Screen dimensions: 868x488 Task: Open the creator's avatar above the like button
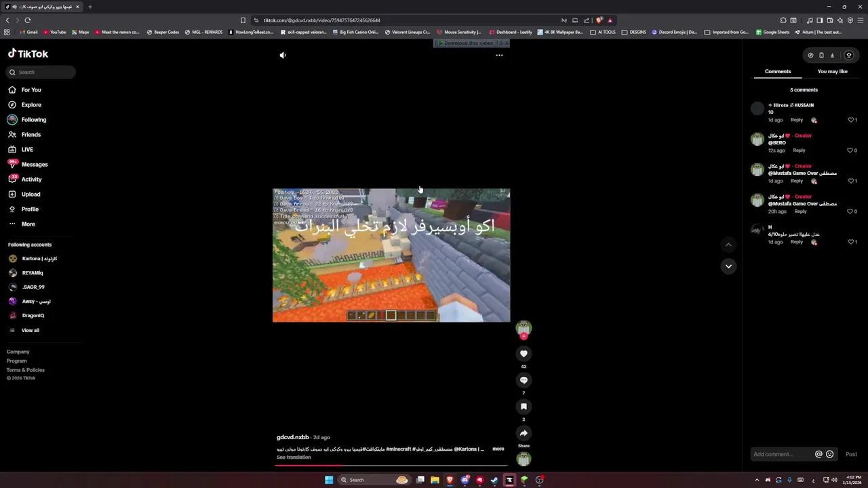pyautogui.click(x=524, y=329)
